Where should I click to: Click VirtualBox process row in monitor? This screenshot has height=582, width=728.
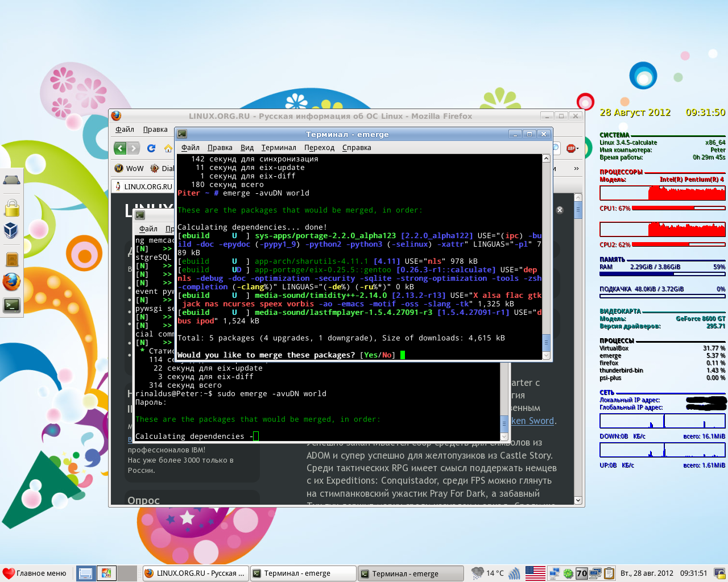coord(663,348)
